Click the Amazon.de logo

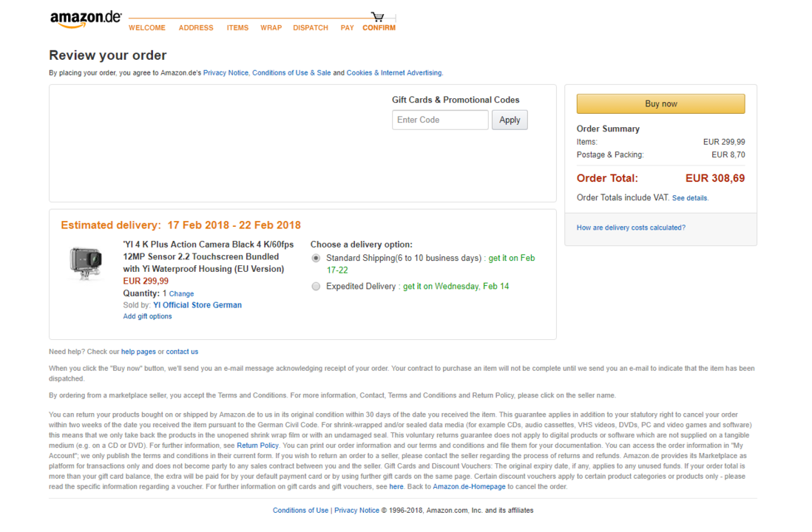point(86,20)
